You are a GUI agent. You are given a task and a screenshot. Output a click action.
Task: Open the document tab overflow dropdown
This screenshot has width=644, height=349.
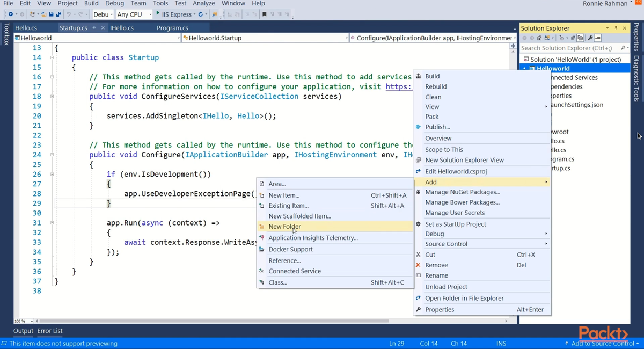click(515, 28)
